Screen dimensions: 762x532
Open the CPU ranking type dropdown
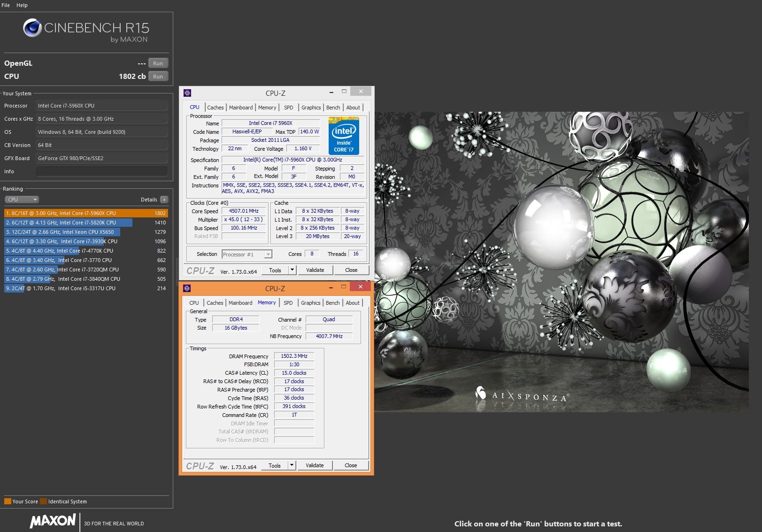tap(22, 200)
